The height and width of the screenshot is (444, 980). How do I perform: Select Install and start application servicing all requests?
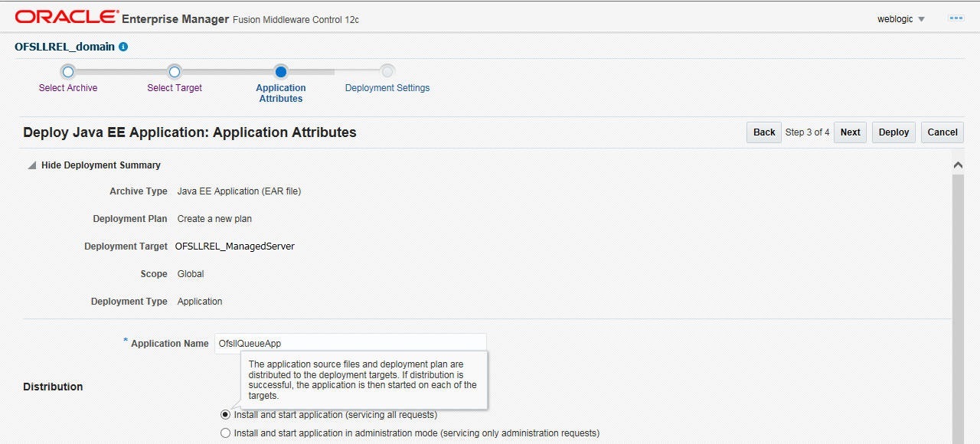[225, 415]
